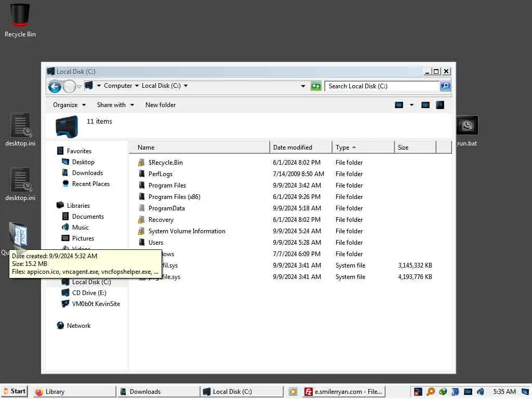Viewport: 532px width, 399px height.
Task: Click the search magnifier icon
Action: click(x=445, y=86)
